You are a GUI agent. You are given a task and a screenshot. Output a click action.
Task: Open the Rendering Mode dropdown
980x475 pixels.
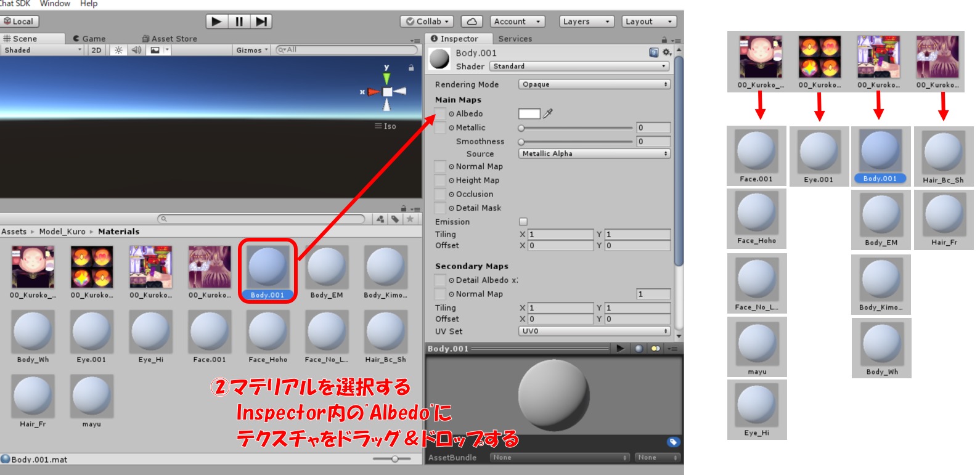(x=594, y=84)
